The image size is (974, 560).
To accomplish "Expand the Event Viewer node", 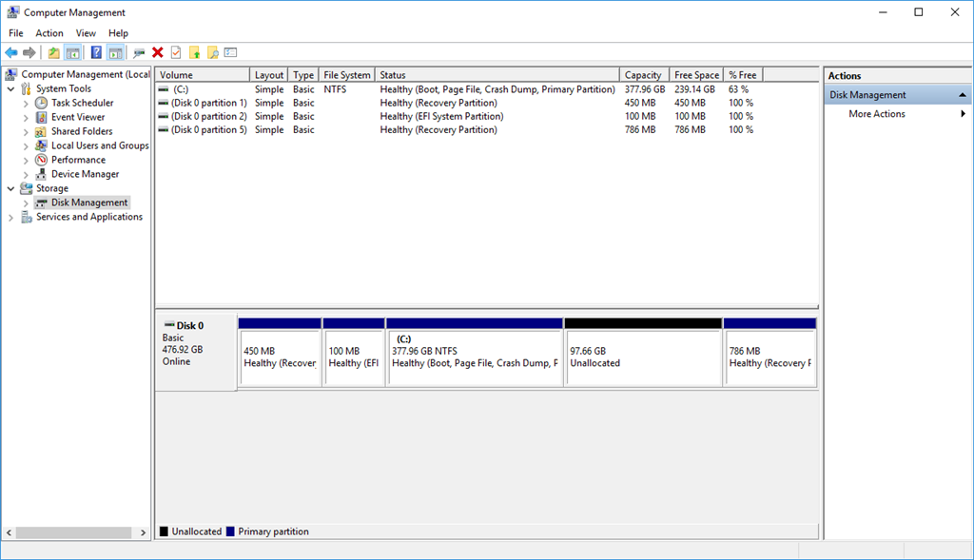I will 26,117.
